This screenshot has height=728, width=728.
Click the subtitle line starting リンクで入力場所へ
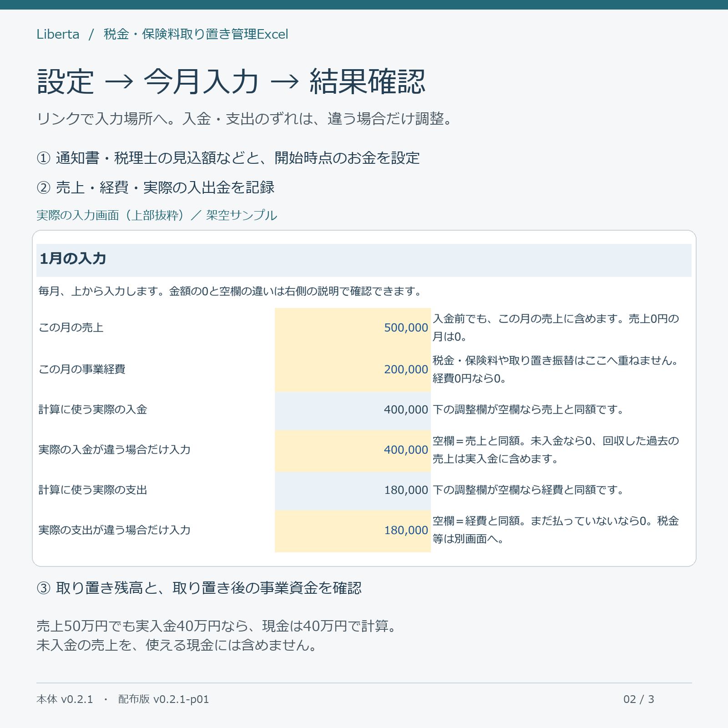pyautogui.click(x=245, y=119)
